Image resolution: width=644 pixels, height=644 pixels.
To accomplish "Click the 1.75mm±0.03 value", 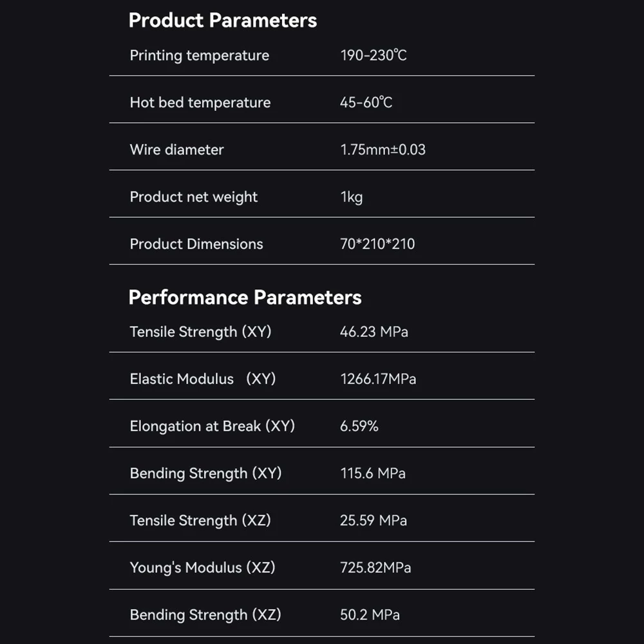I will coord(383,149).
